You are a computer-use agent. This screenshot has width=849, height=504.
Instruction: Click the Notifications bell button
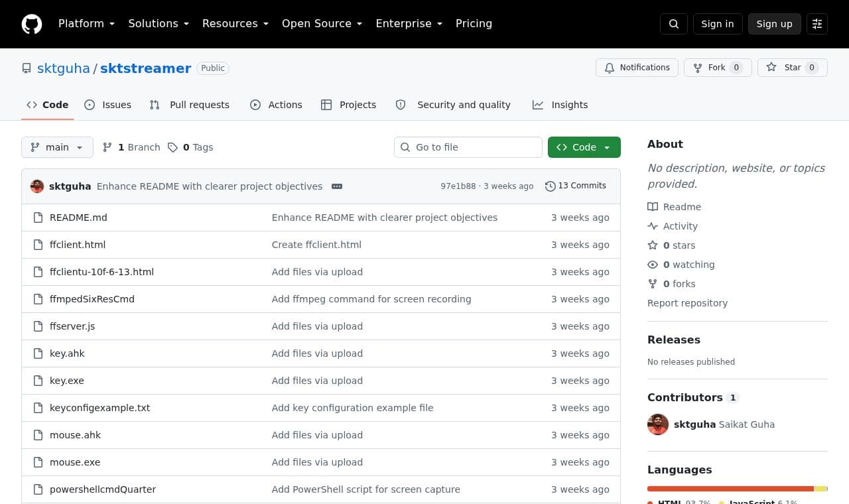point(637,68)
